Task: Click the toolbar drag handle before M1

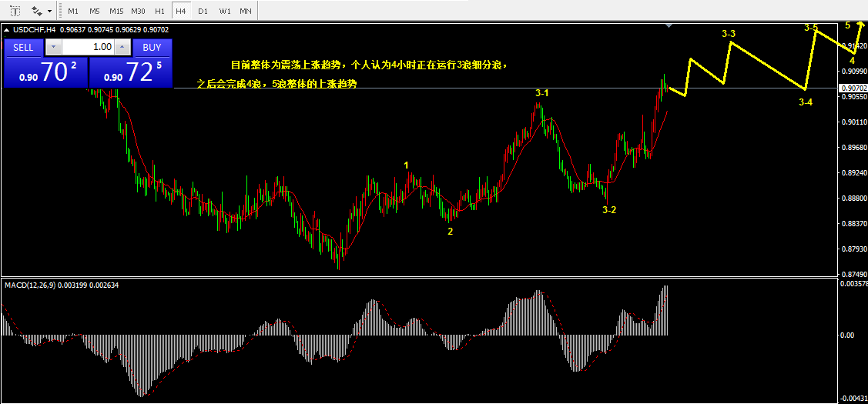Action: (60, 11)
